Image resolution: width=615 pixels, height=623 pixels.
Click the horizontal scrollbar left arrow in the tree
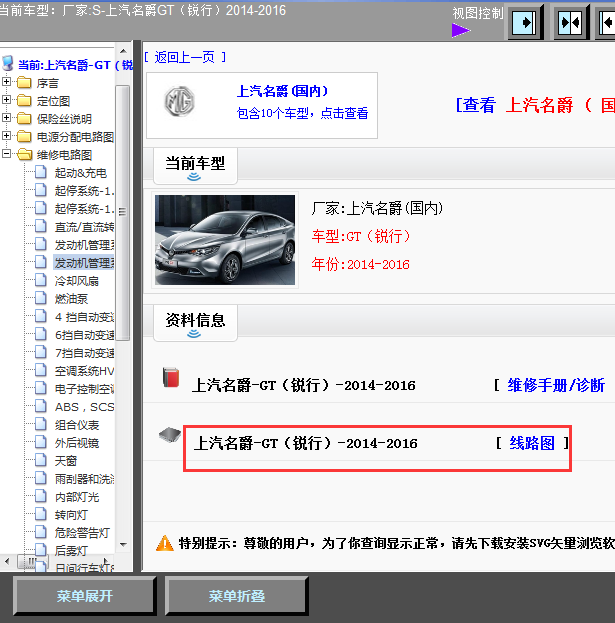(x=7, y=561)
